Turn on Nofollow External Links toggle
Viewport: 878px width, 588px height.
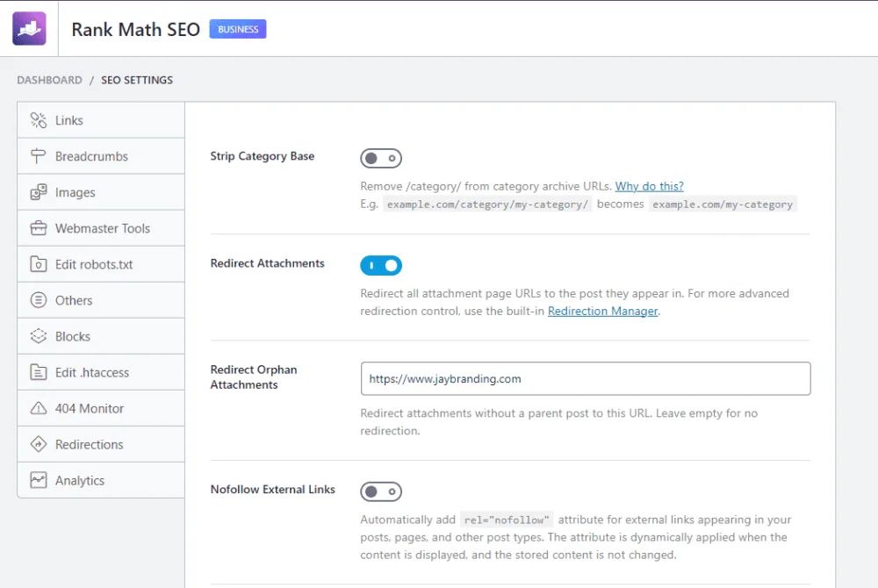click(381, 491)
